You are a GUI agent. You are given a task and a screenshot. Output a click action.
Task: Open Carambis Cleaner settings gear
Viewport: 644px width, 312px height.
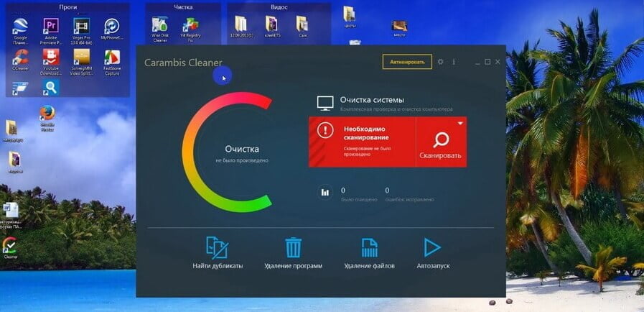[x=440, y=62]
